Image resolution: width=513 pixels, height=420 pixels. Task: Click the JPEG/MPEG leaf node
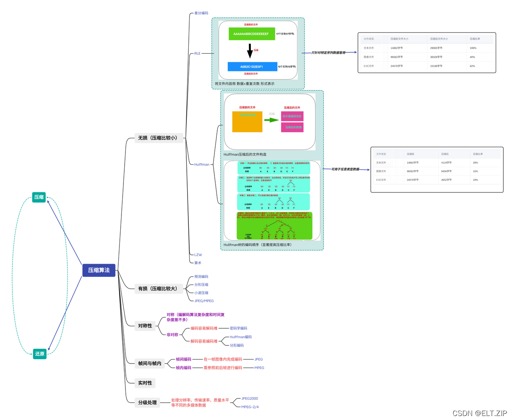[204, 301]
